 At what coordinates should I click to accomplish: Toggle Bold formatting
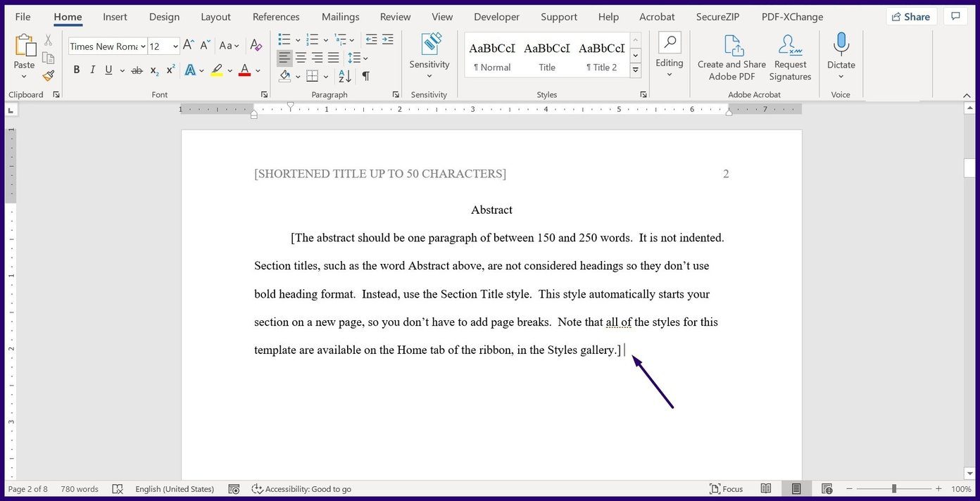pyautogui.click(x=76, y=70)
